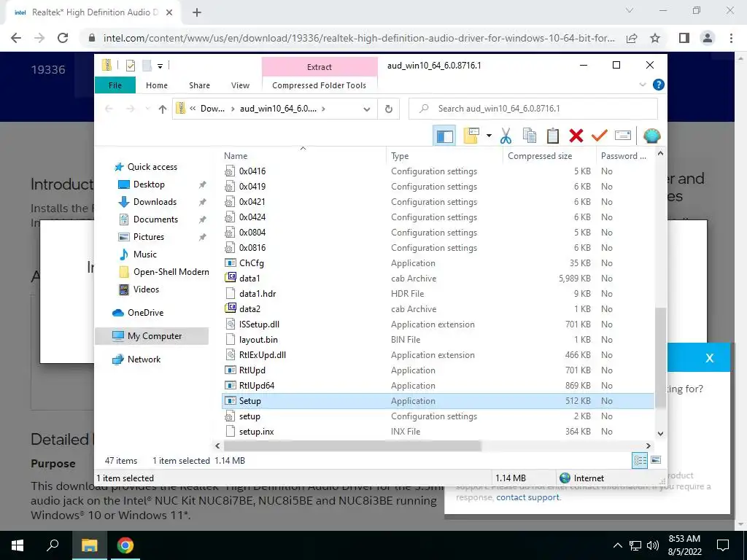Open the dropdown arrow beside folder options icon
The width and height of the screenshot is (747, 560).
click(489, 136)
